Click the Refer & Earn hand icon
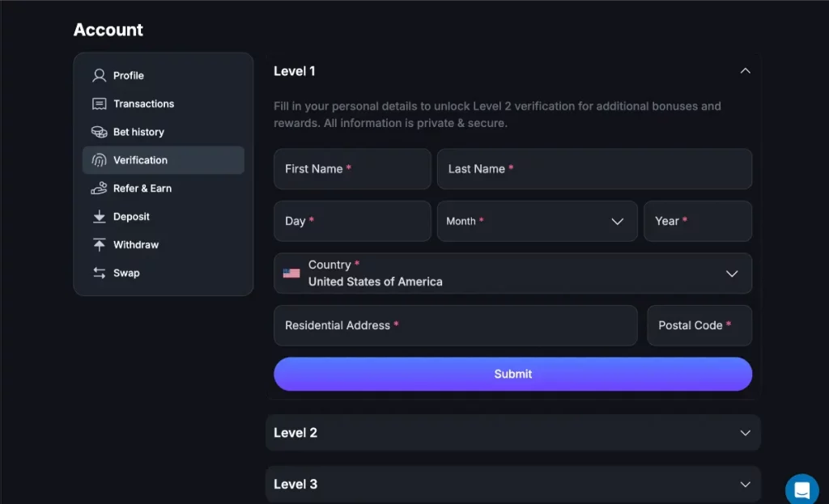The image size is (829, 504). tap(100, 188)
